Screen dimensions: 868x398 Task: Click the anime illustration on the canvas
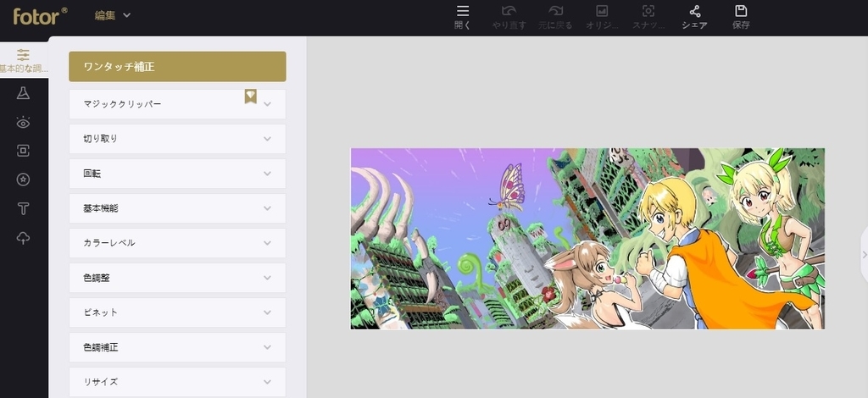tap(587, 238)
